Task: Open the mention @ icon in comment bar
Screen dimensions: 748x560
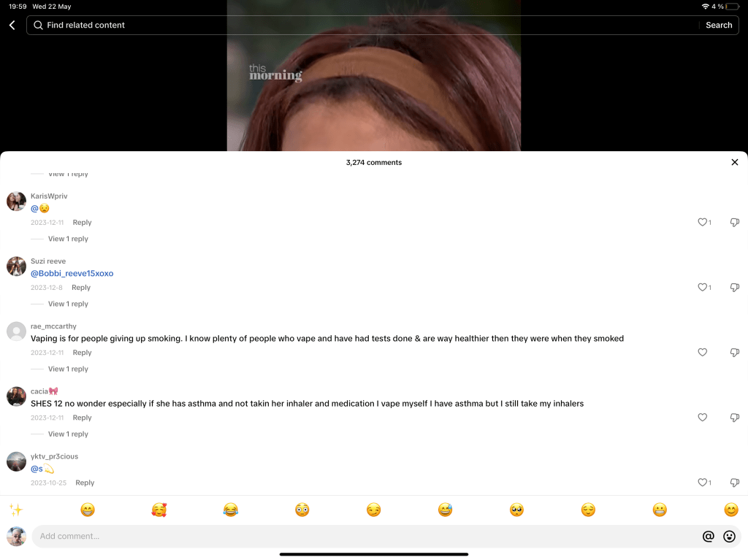Action: click(708, 537)
